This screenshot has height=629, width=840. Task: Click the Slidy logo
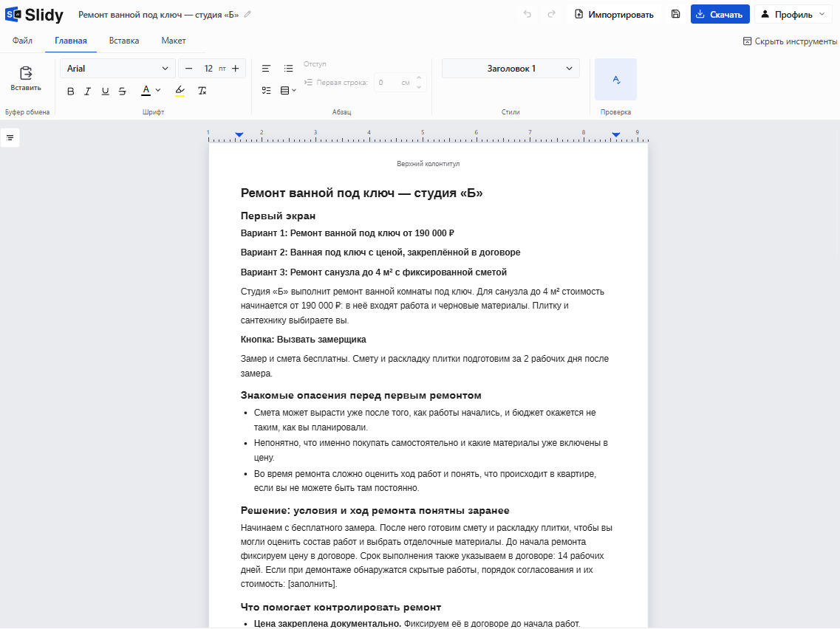34,15
